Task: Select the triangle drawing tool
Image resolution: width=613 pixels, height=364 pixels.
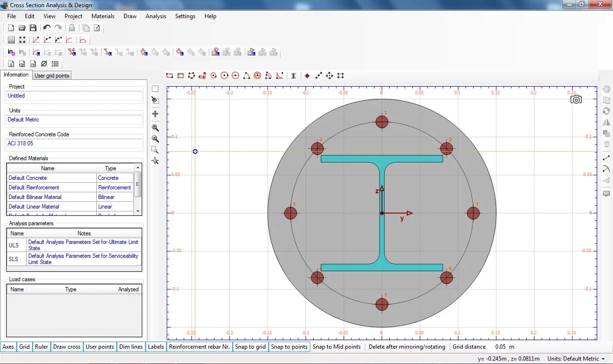Action: (247, 76)
